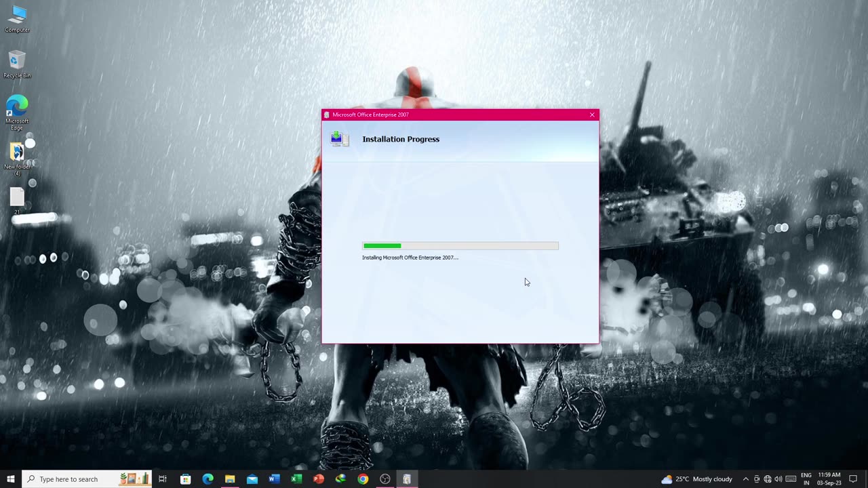Close the Office Enterprise 2007 setup window

pyautogui.click(x=592, y=115)
